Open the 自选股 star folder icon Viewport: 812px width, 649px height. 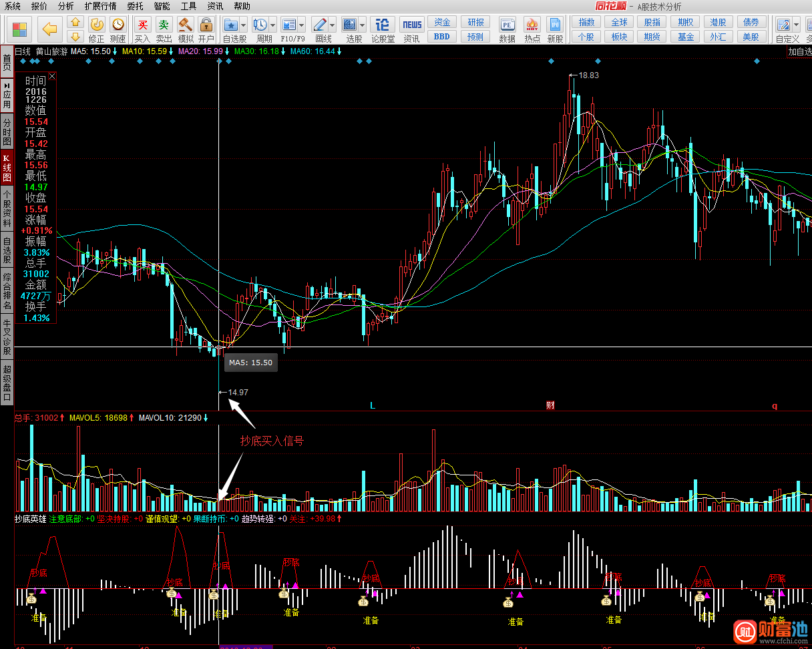tap(231, 25)
